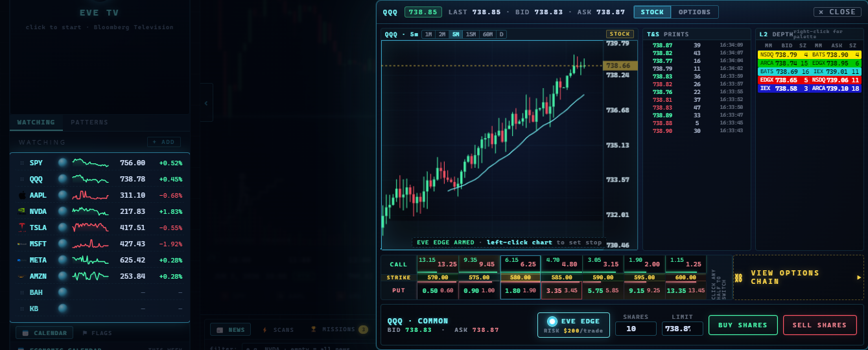Click the orb icon in KB row
Screen dimensions: 868x350
pos(63,309)
